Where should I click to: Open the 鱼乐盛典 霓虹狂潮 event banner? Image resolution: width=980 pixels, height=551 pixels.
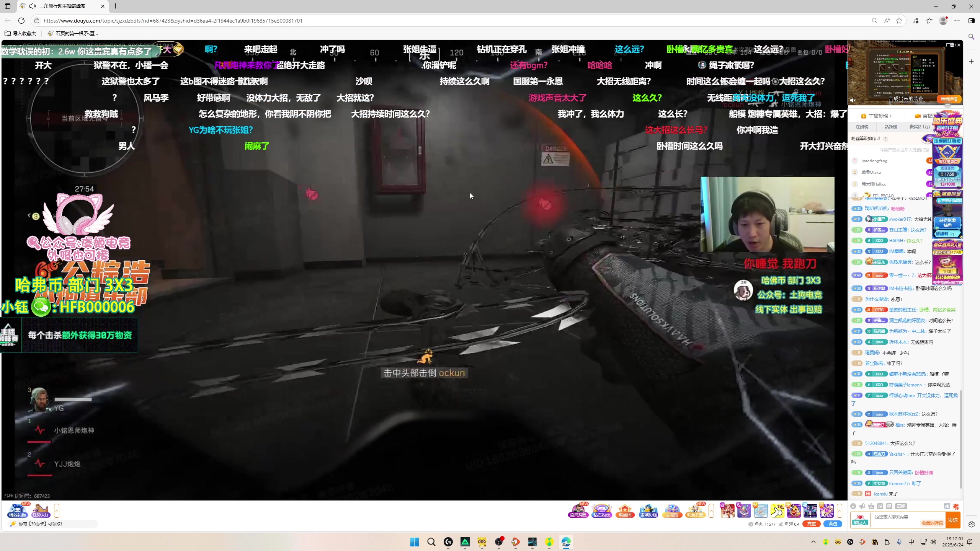pyautogui.click(x=947, y=123)
